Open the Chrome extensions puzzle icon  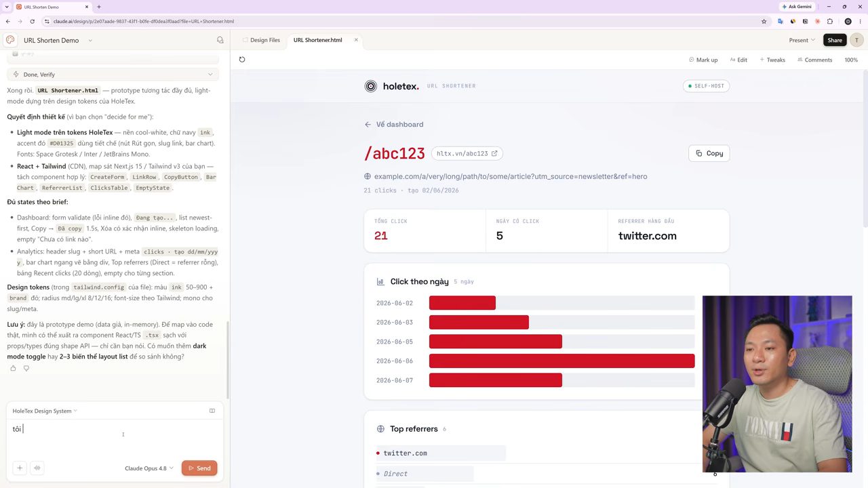click(830, 21)
